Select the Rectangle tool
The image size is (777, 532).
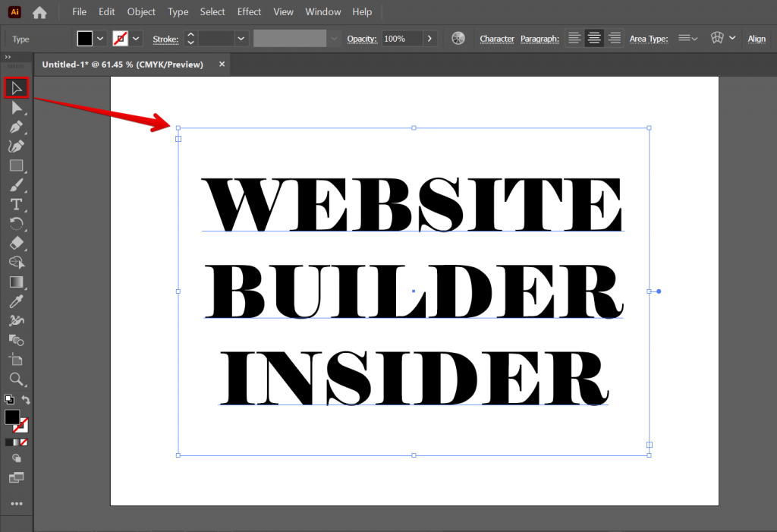17,166
